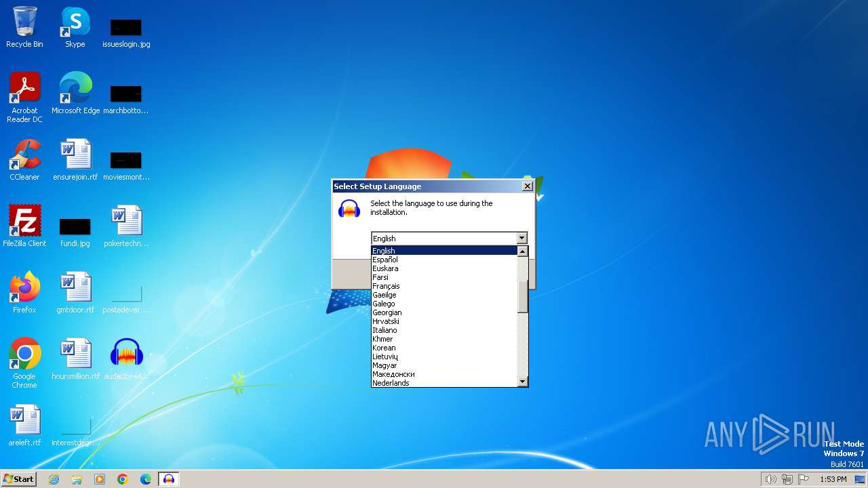
Task: Select ensurejoin.rtf document icon
Action: pos(75,160)
